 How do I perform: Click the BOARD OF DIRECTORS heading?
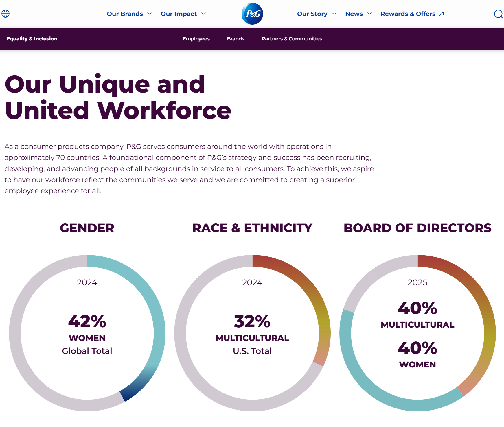[x=417, y=228]
